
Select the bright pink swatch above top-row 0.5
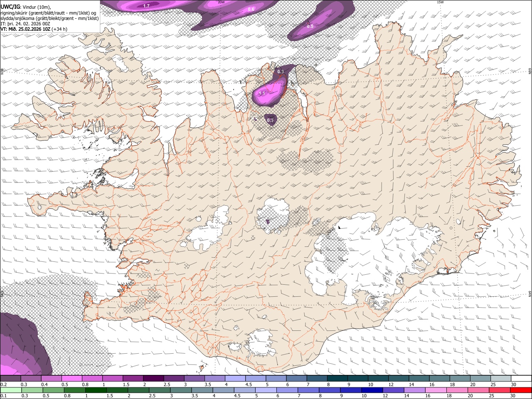[x=71, y=378]
